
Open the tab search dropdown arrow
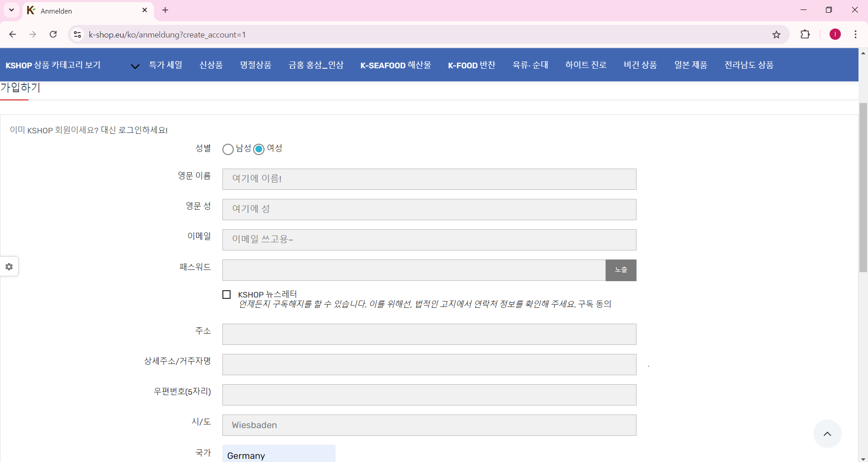point(11,10)
